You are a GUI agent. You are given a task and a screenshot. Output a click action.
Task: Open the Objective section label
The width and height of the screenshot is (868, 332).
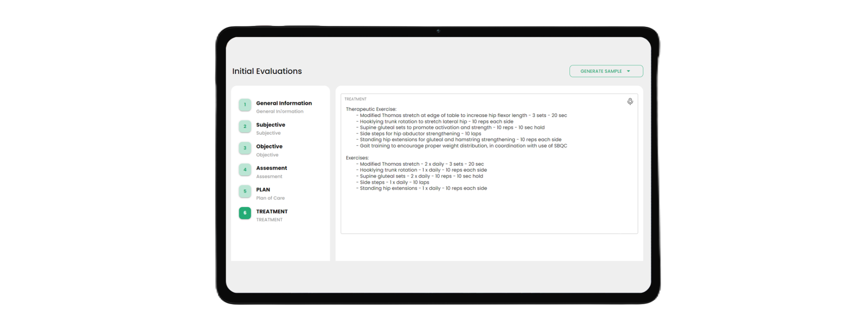pos(269,147)
